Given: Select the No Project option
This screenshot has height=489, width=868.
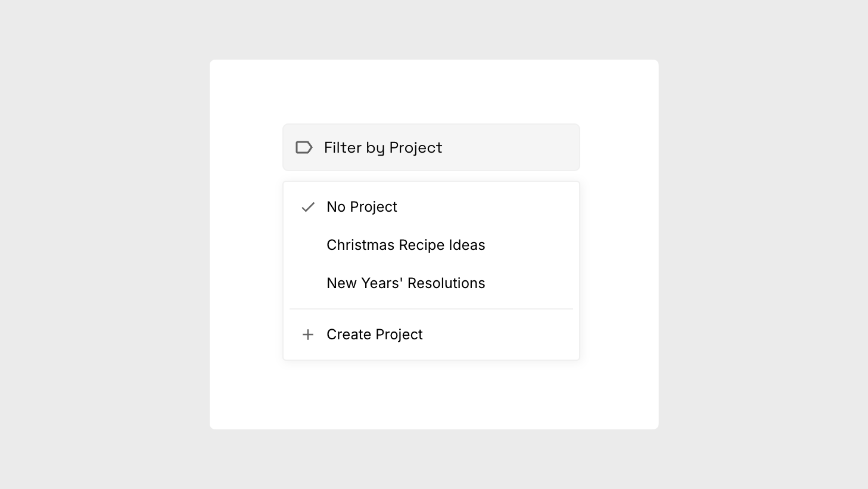Looking at the screenshot, I should (362, 207).
